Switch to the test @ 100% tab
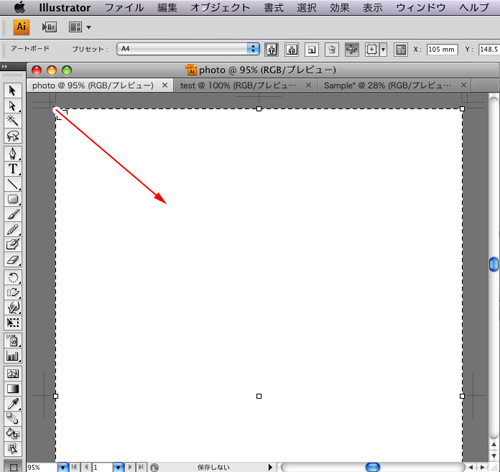 (246, 86)
